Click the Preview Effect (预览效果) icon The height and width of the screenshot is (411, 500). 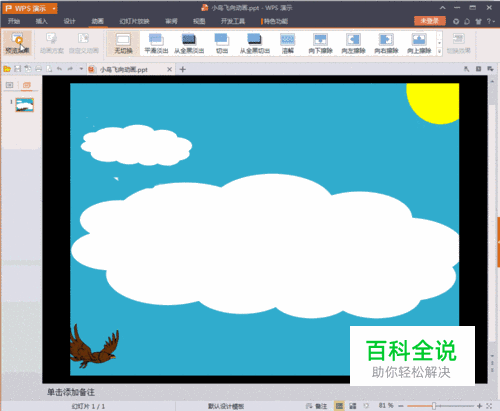(18, 43)
